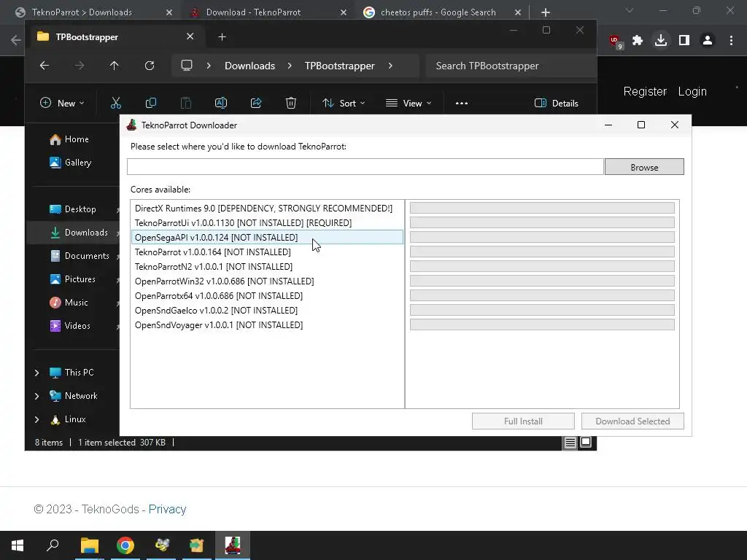Open Chrome tab search chevron
The height and width of the screenshot is (560, 747).
(630, 10)
